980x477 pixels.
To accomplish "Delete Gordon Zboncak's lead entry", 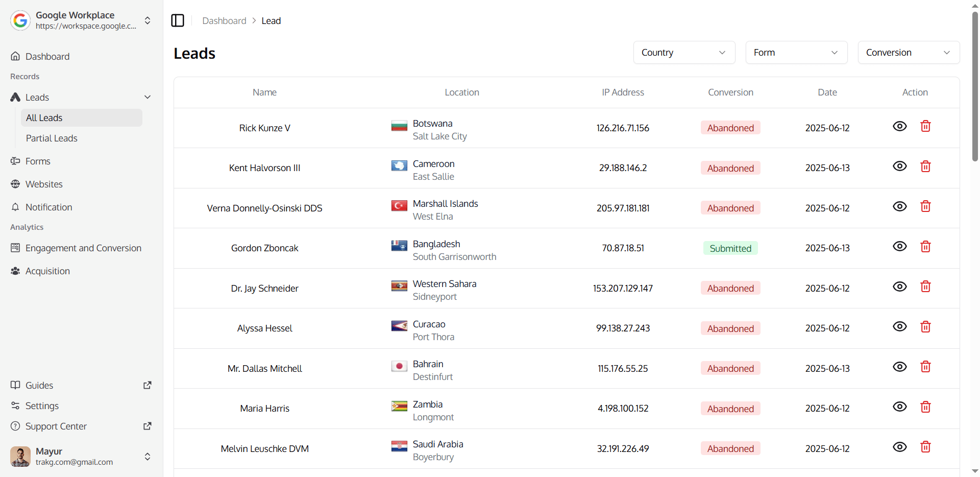I will 925,247.
